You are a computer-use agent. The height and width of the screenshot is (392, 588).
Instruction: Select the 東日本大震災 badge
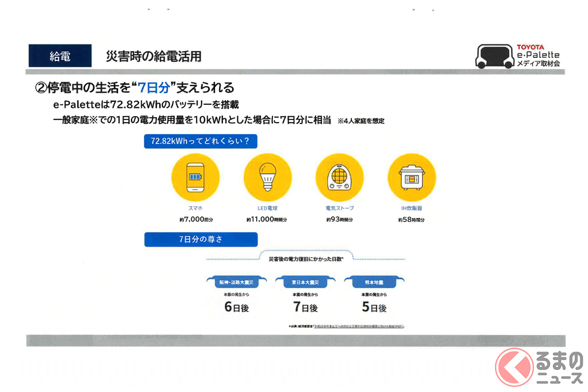point(305,282)
